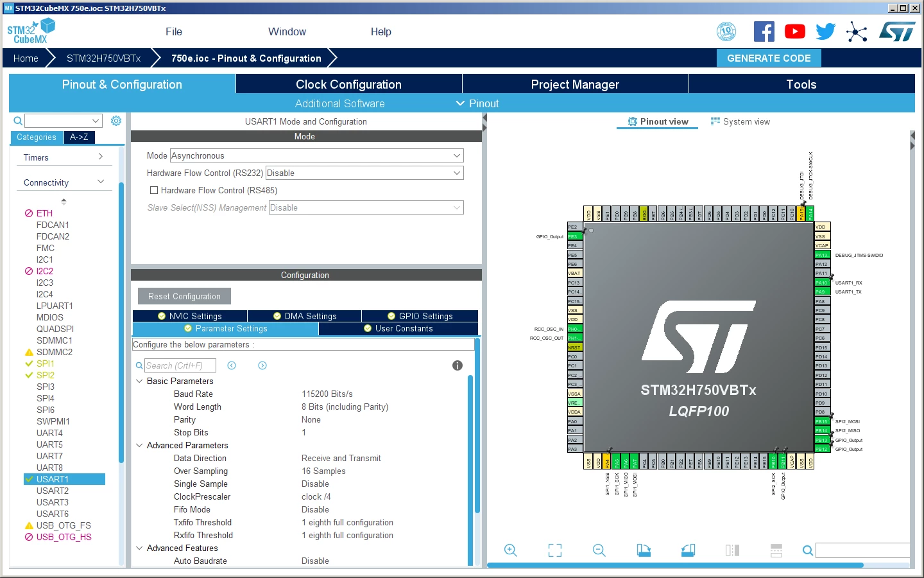Rotate the chip view counterclockwise
This screenshot has width=924, height=578.
(x=688, y=550)
